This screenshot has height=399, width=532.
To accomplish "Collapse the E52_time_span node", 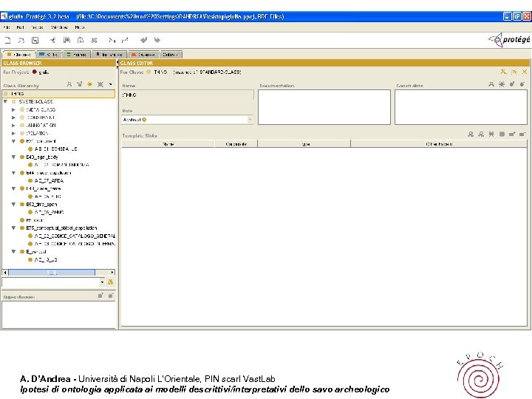I will point(13,204).
